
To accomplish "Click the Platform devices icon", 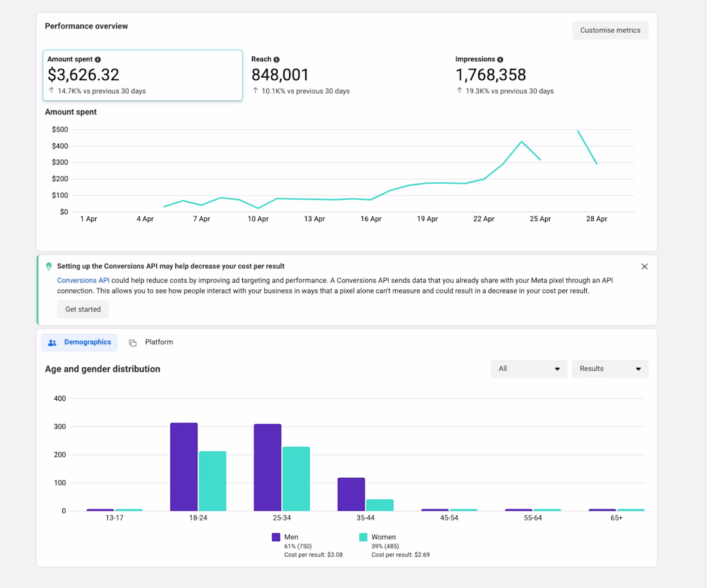I will tap(132, 343).
